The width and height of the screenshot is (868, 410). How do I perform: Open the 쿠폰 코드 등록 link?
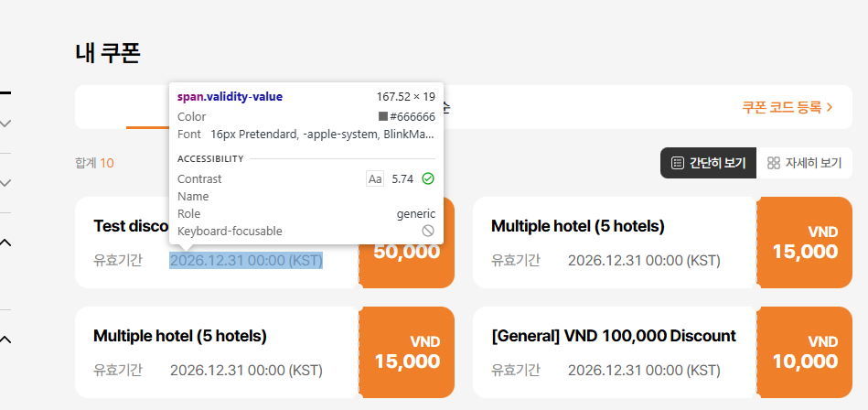pos(787,107)
